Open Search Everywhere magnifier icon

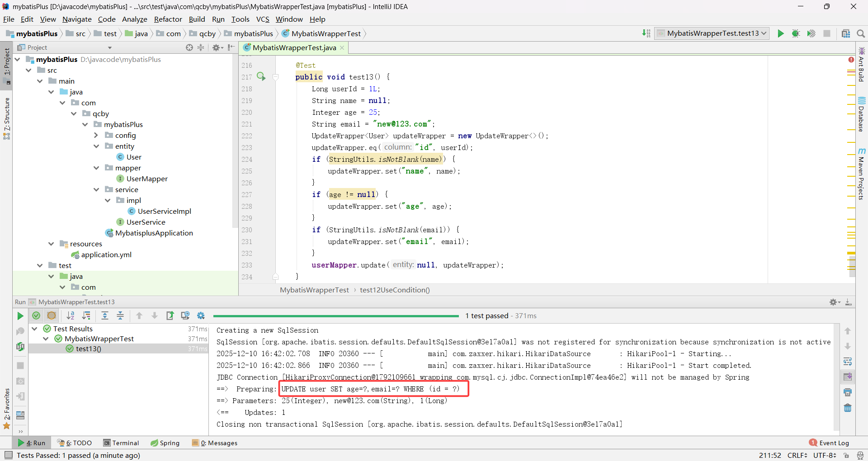click(x=861, y=33)
